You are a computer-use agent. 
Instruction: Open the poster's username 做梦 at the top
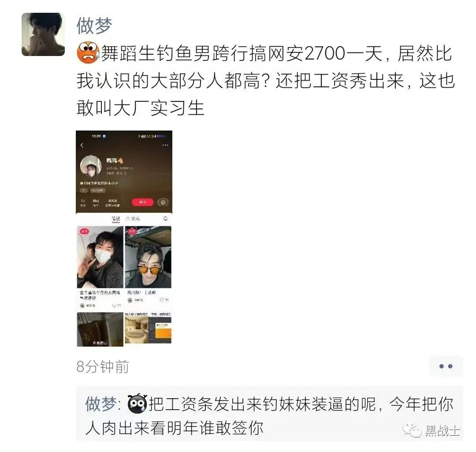coord(94,26)
